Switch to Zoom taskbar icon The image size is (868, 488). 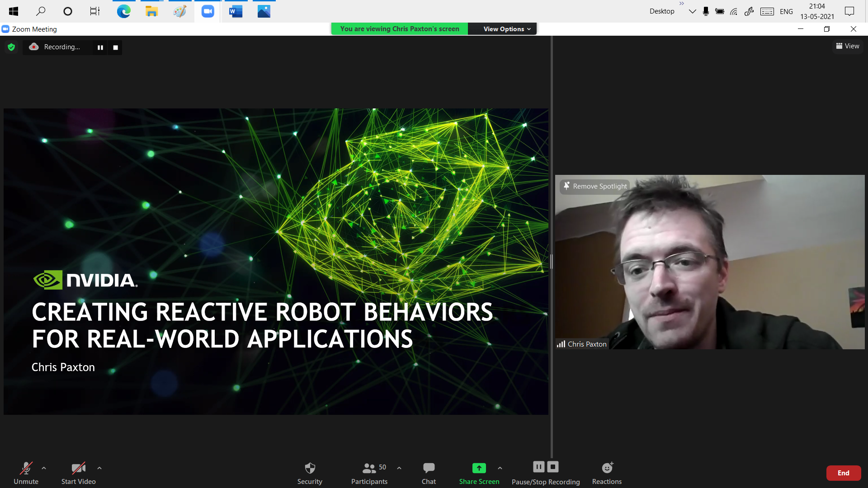pos(208,11)
